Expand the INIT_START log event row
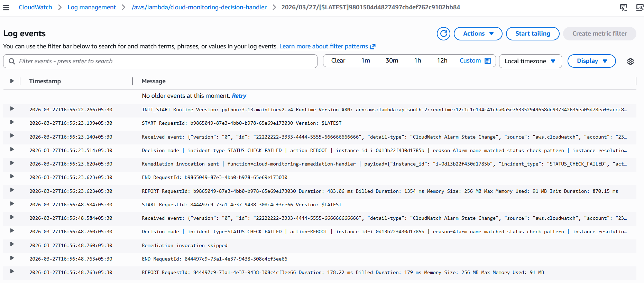The image size is (644, 283). click(x=12, y=109)
